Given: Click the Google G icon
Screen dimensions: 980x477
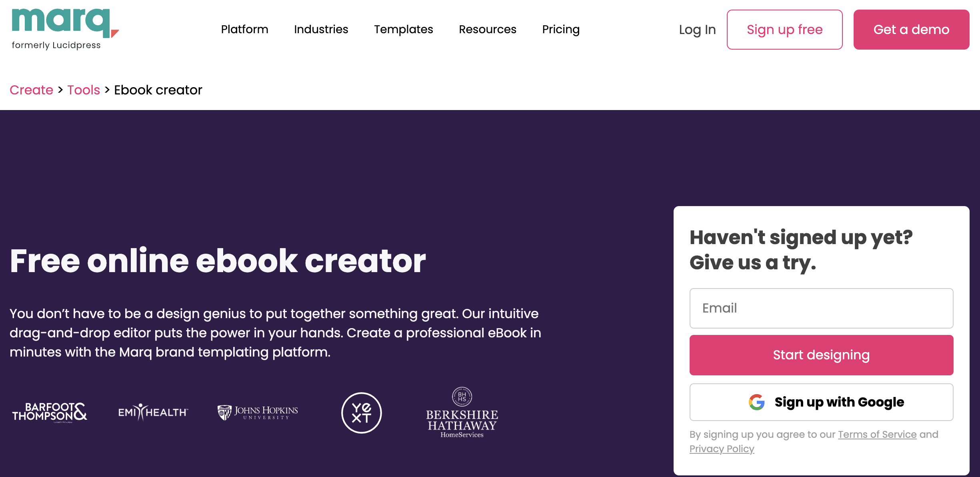Looking at the screenshot, I should [x=756, y=402].
